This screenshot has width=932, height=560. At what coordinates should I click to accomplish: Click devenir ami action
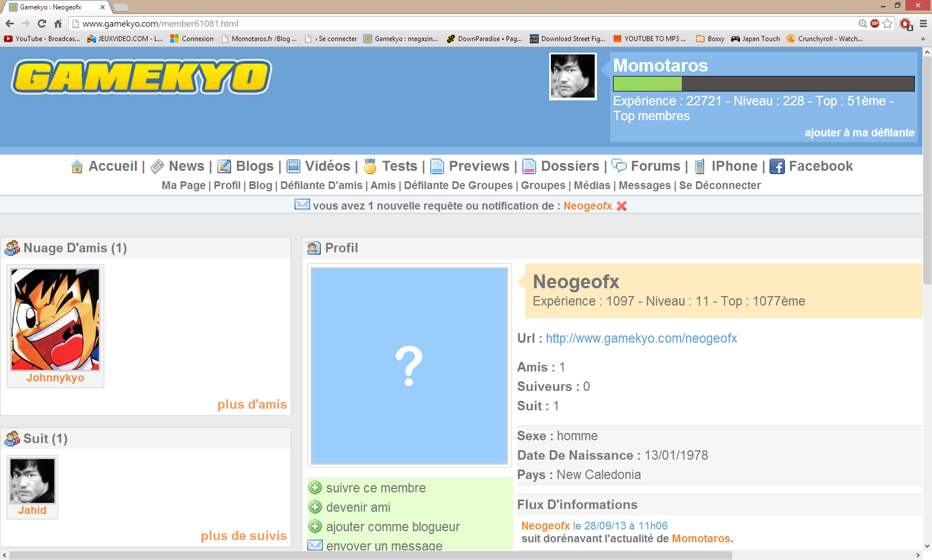(x=358, y=507)
